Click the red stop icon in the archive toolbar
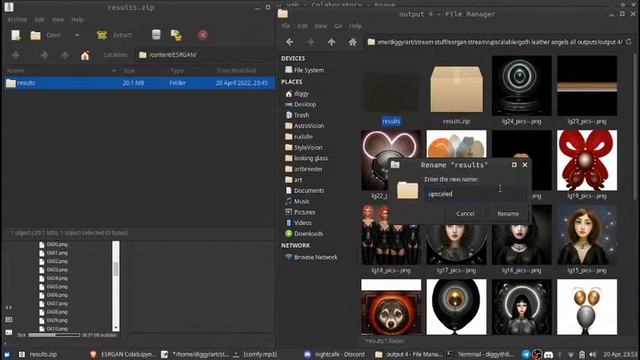The height and width of the screenshot is (360, 640). click(202, 35)
